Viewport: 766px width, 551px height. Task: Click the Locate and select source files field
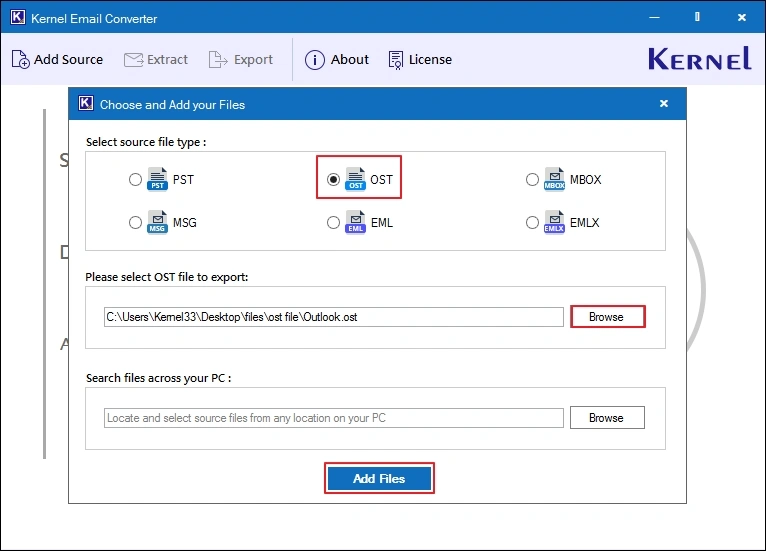[334, 418]
